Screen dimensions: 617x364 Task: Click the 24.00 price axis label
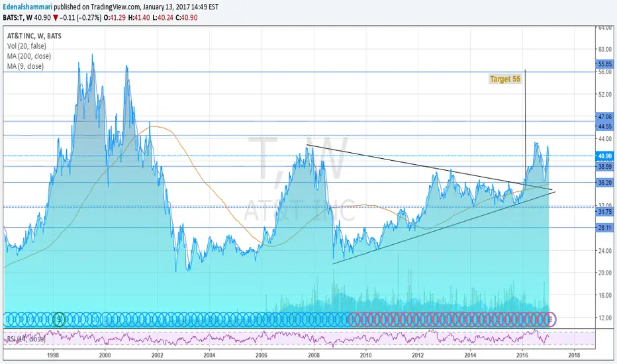coord(605,250)
